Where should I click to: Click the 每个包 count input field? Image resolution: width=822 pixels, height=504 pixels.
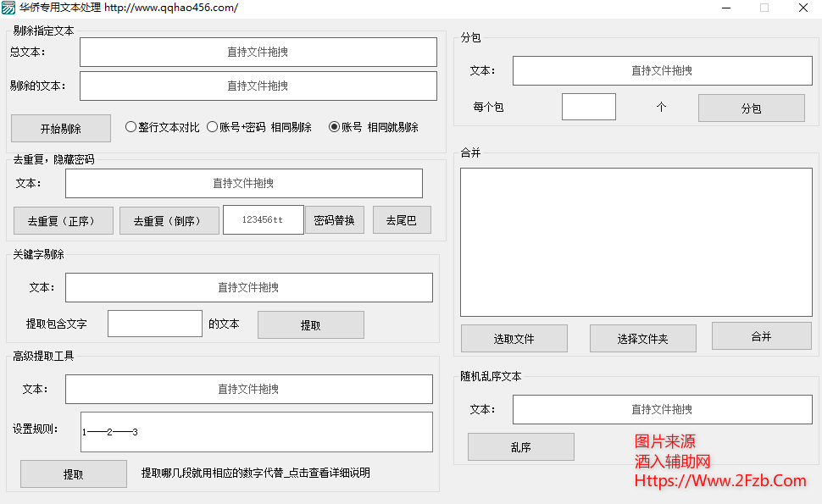(588, 108)
